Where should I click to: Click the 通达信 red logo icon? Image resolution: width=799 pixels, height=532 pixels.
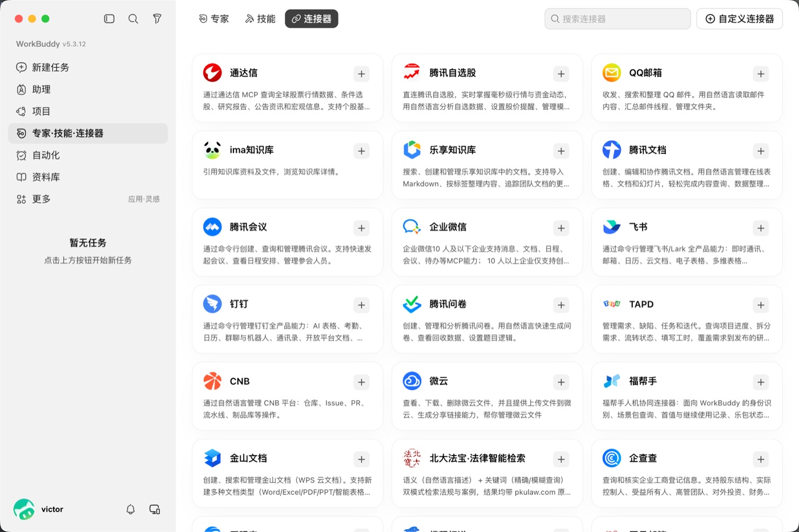tap(212, 72)
